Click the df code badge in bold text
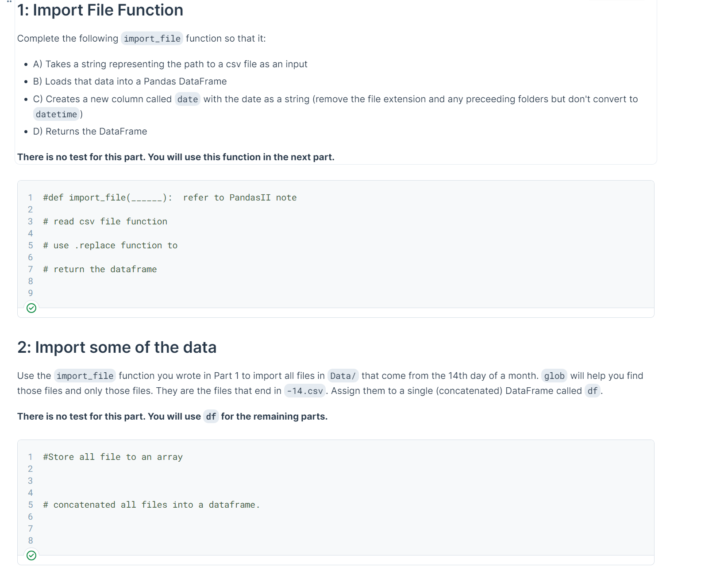The width and height of the screenshot is (728, 567). (x=211, y=417)
